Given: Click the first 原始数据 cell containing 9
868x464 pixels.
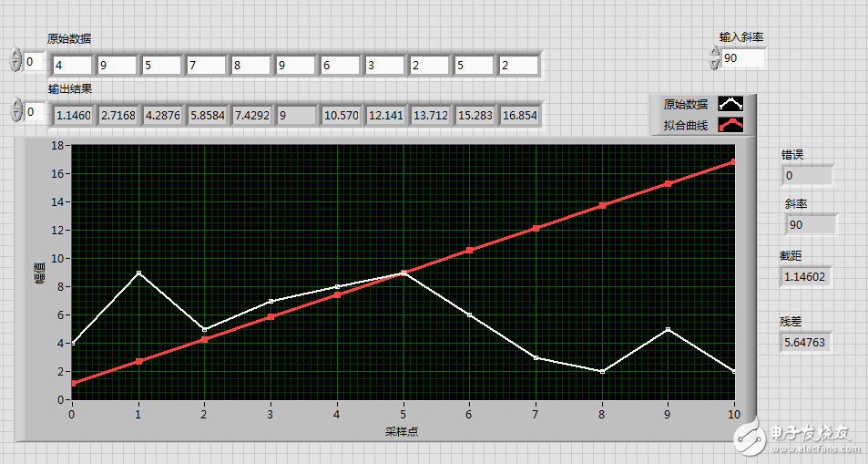Looking at the screenshot, I should click(117, 66).
